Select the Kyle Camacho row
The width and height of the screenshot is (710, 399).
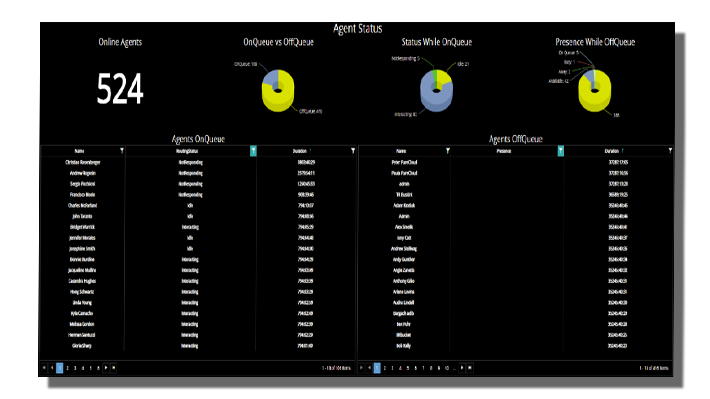[x=197, y=313]
